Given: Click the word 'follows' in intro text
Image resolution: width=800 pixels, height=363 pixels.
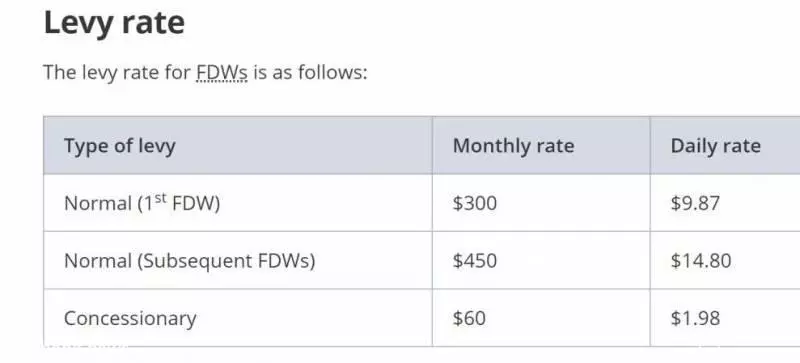Looking at the screenshot, I should click(x=332, y=72).
